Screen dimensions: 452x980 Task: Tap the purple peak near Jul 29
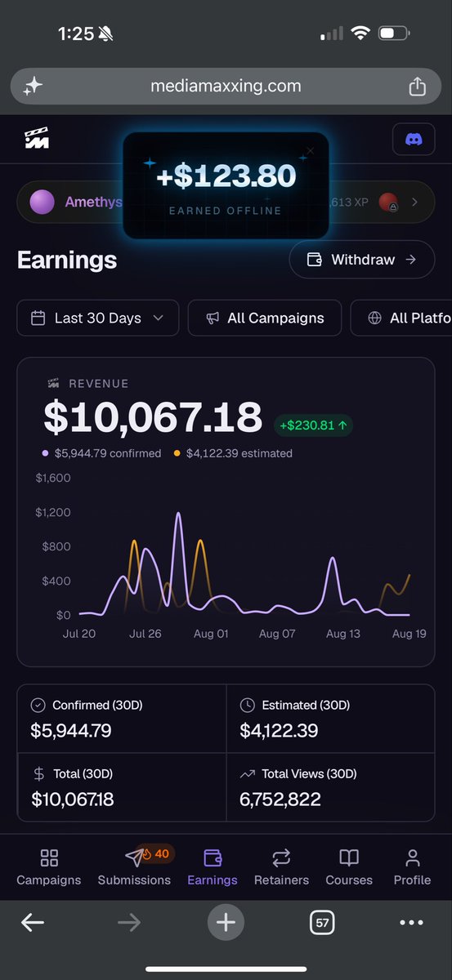[178, 514]
